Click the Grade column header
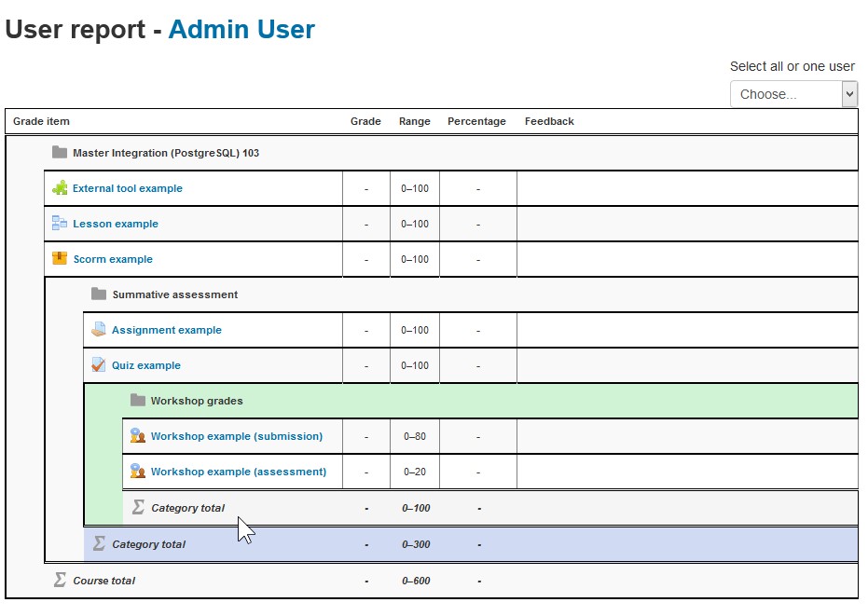Viewport: 868px width, 616px height. pos(365,121)
